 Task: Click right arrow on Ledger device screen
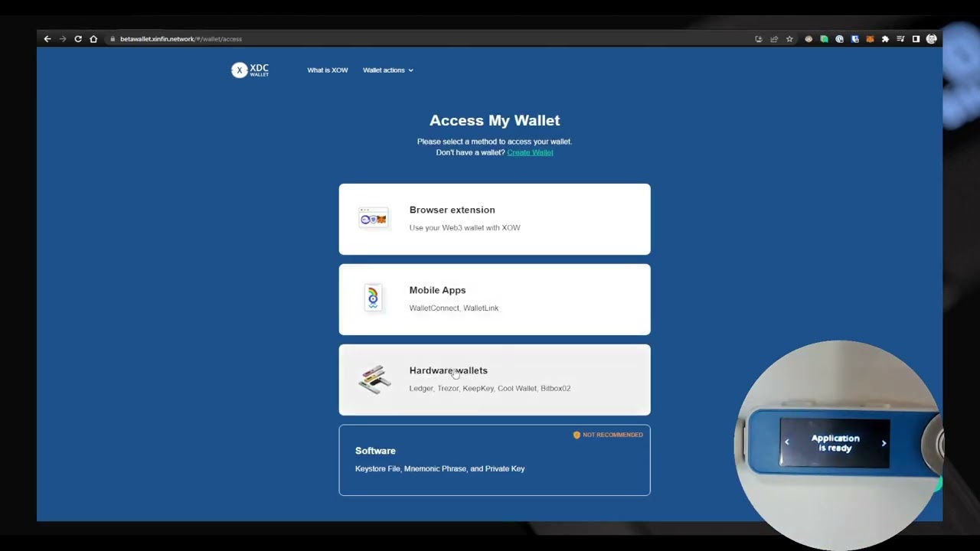tap(884, 443)
